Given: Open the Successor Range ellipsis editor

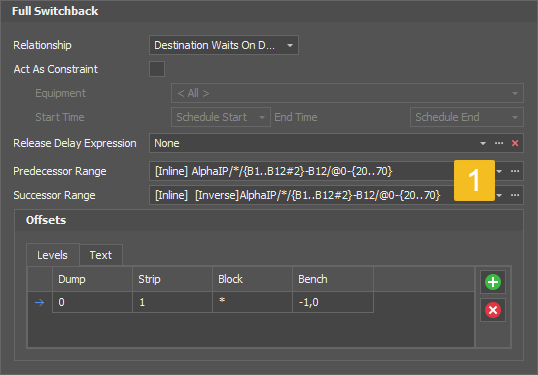Looking at the screenshot, I should point(515,195).
